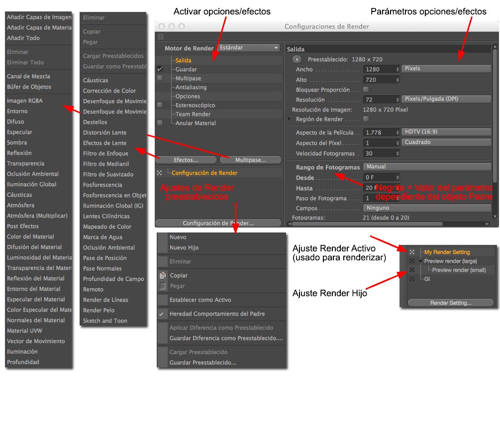This screenshot has height=448, width=500.
Task: Open the Motor de Render Estándar dropdown
Action: [249, 48]
